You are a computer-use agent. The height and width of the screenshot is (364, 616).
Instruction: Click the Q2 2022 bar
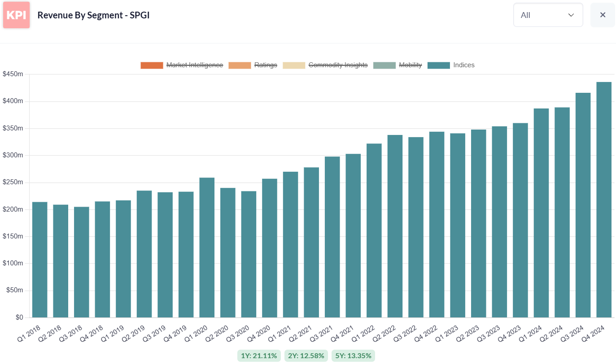coord(395,226)
